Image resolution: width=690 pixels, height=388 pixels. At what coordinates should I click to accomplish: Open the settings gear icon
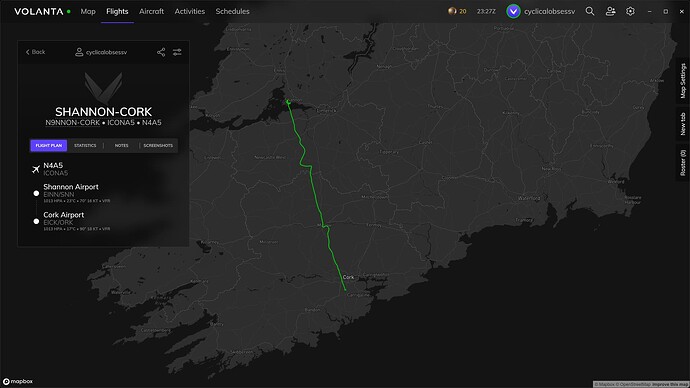pyautogui.click(x=630, y=11)
